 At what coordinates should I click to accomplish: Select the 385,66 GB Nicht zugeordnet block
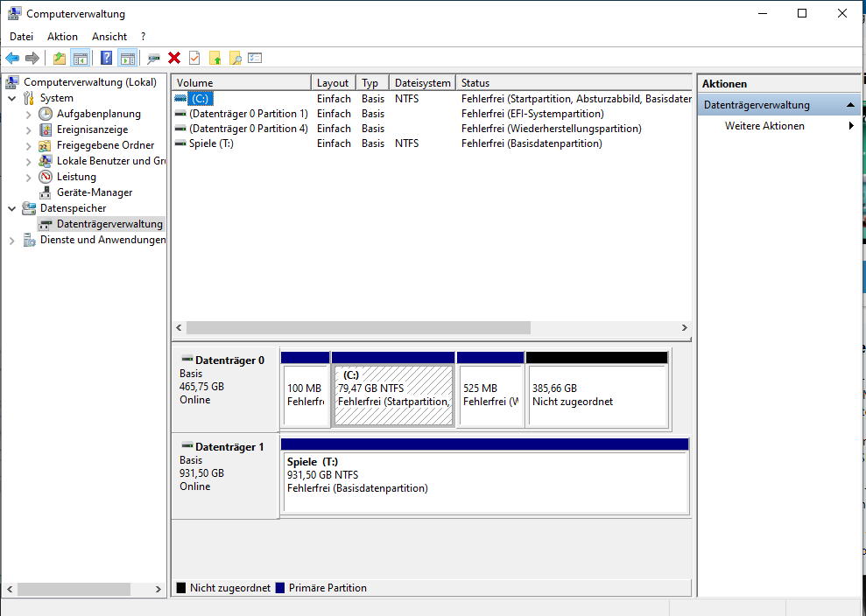click(597, 389)
